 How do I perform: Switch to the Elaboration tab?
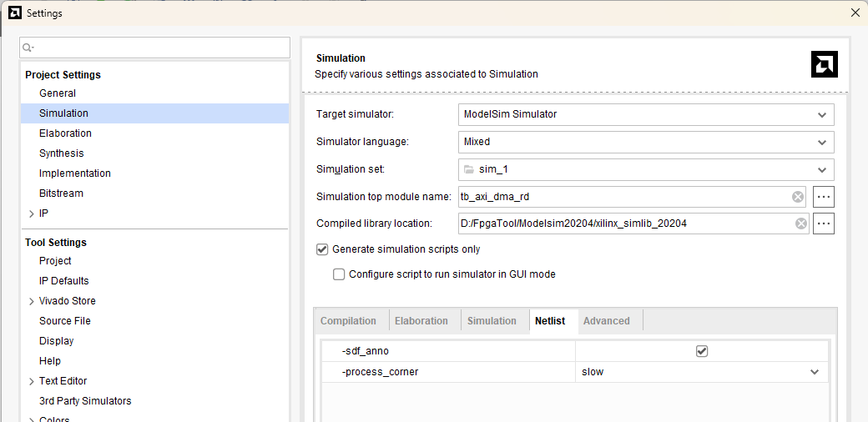pyautogui.click(x=421, y=321)
